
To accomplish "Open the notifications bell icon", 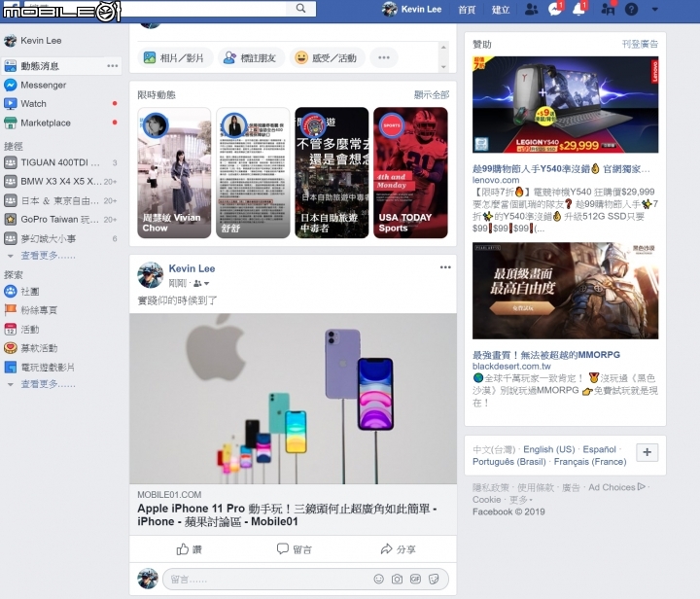I will (x=579, y=10).
